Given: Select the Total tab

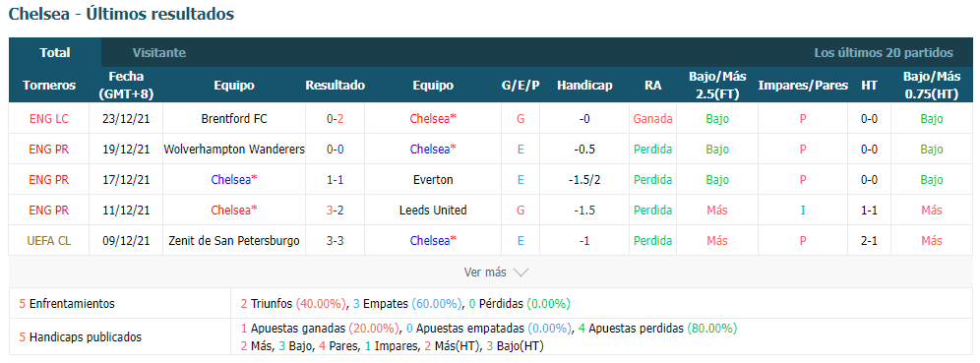Looking at the screenshot, I should 55,53.
